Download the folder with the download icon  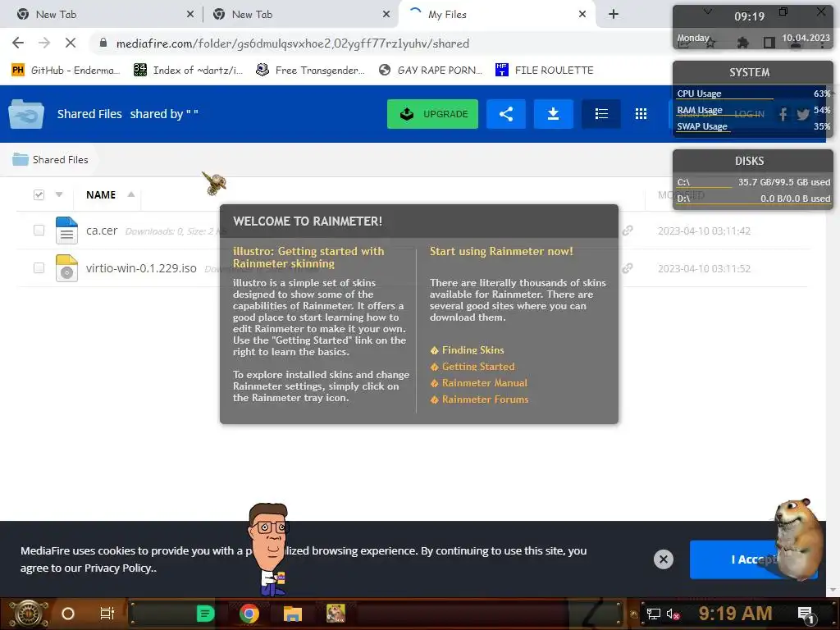[x=554, y=113]
